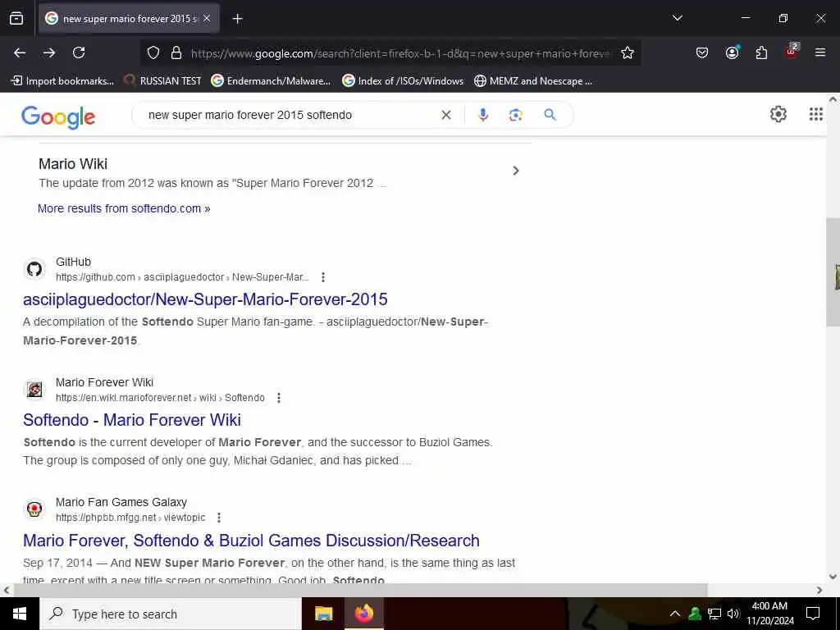Show hidden system tray icons
The image size is (840, 630).
click(x=675, y=614)
